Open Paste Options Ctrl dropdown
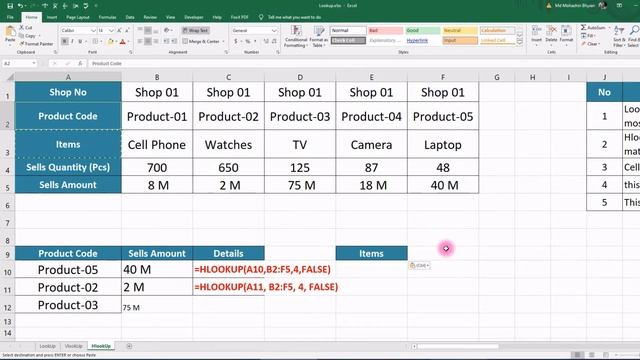This screenshot has width=640, height=360. click(x=419, y=265)
